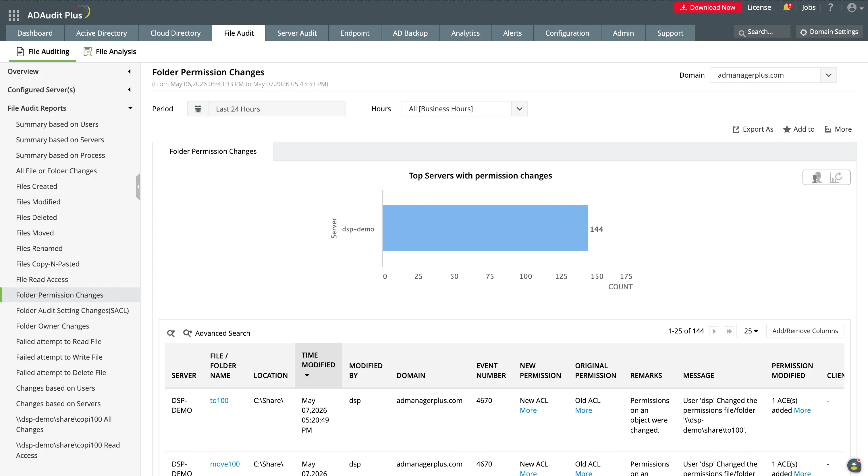This screenshot has width=868, height=476.
Task: Expand the Overview section
Action: (129, 72)
